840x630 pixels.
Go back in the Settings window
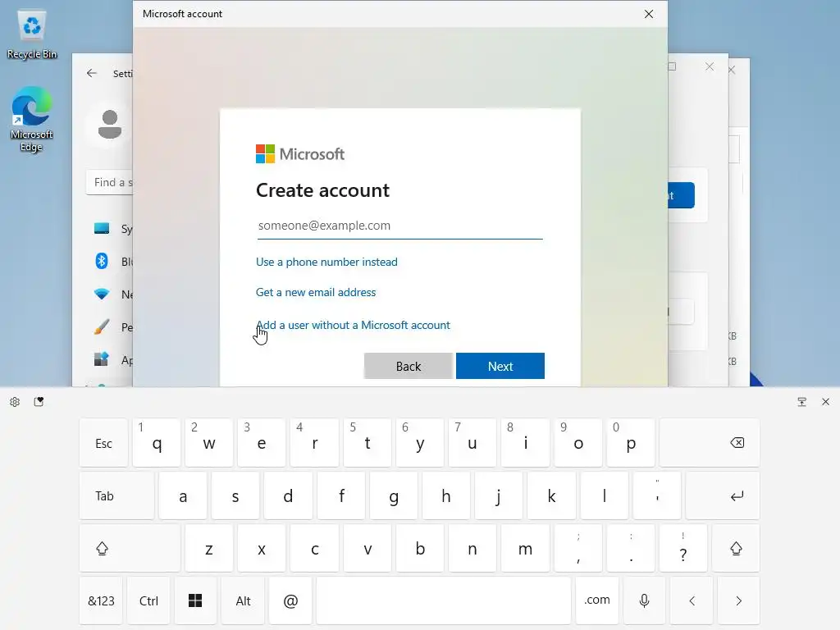pyautogui.click(x=92, y=73)
